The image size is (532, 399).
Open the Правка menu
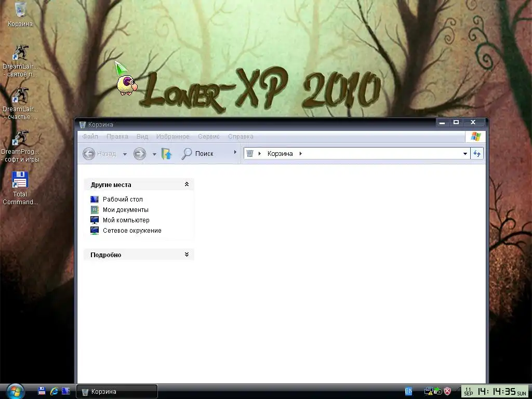[117, 137]
